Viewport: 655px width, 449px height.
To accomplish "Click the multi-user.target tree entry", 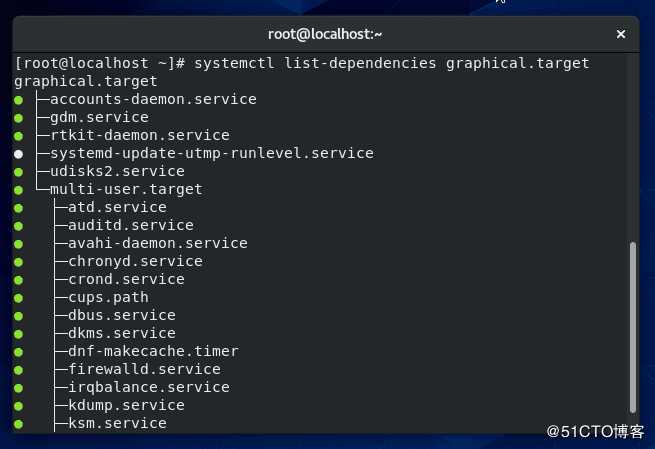I will pos(126,189).
